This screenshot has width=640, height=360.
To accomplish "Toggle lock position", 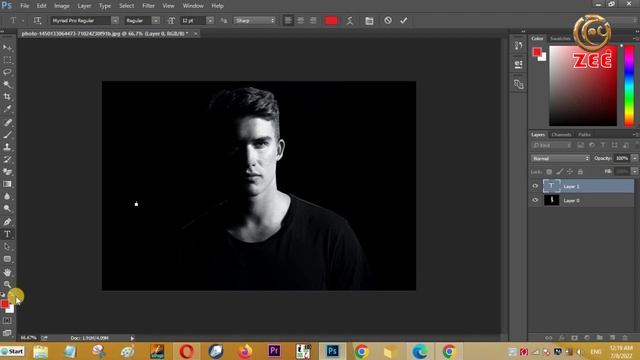I will point(570,172).
